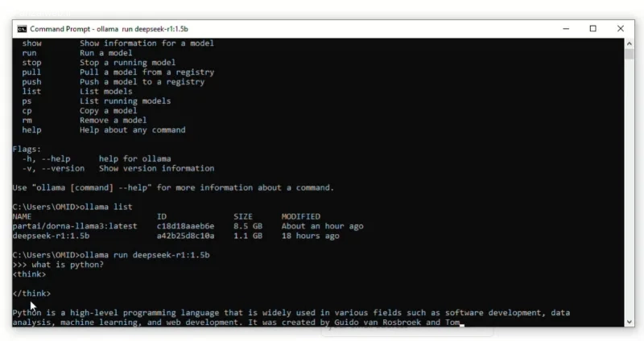The image size is (644, 341).
Task: Click the 'deepseek-r1:1.5b' model row name
Action: pos(51,236)
